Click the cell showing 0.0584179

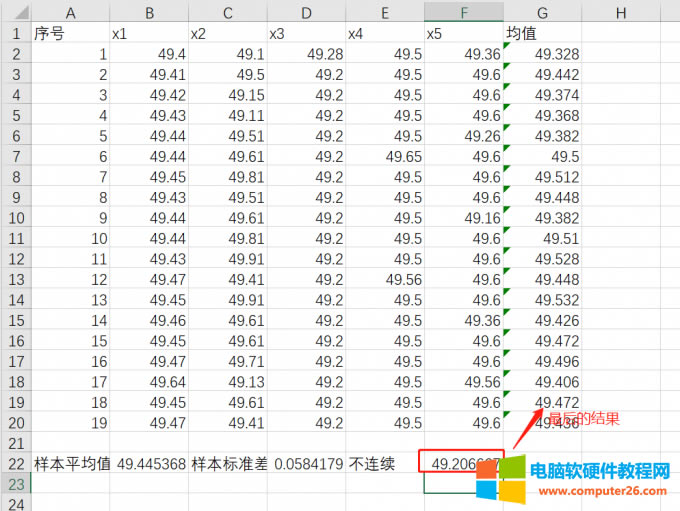306,463
